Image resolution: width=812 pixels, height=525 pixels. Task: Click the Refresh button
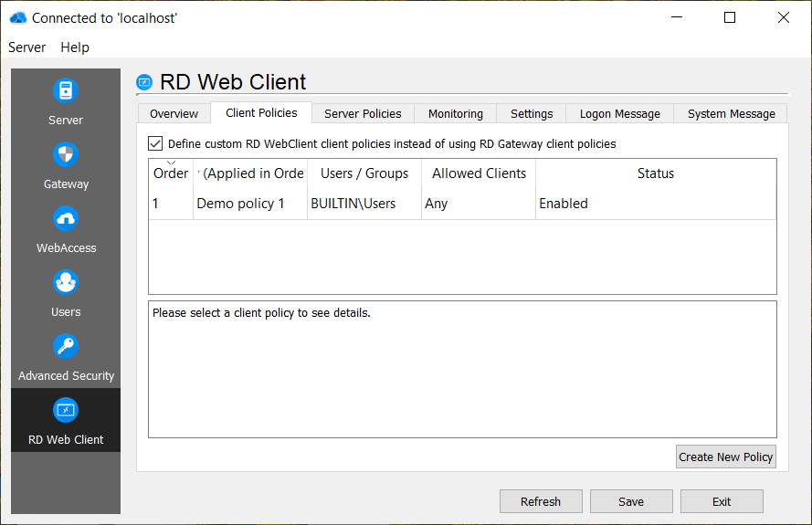[x=540, y=501]
